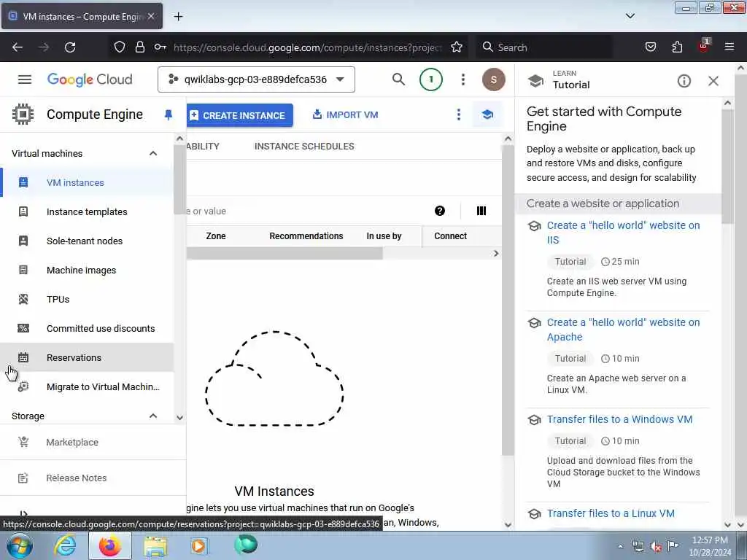Open Release Notes from the sidebar
The width and height of the screenshot is (747, 560).
[x=93, y=478]
